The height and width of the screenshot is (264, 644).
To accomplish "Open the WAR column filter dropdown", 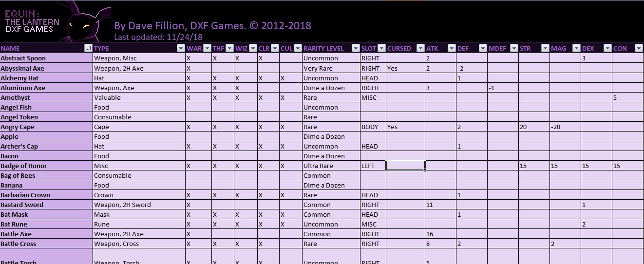I will click(x=207, y=48).
